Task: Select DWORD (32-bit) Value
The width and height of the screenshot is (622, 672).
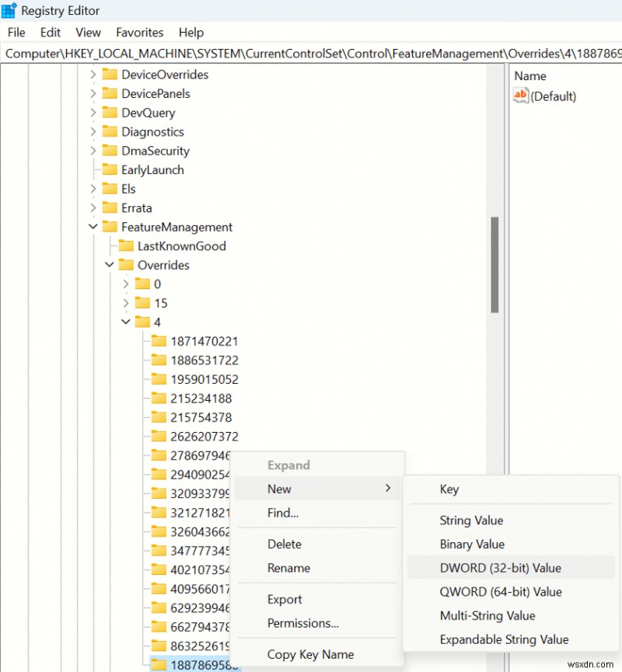Action: coord(502,568)
